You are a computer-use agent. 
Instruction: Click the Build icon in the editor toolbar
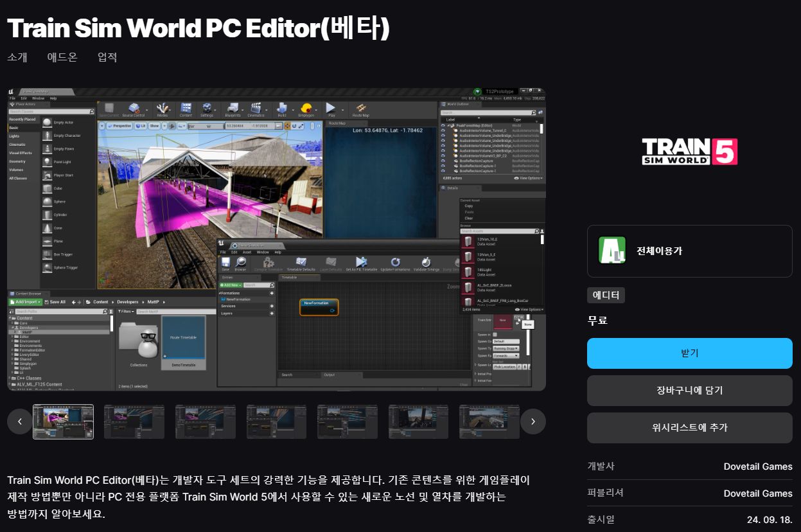pos(281,110)
